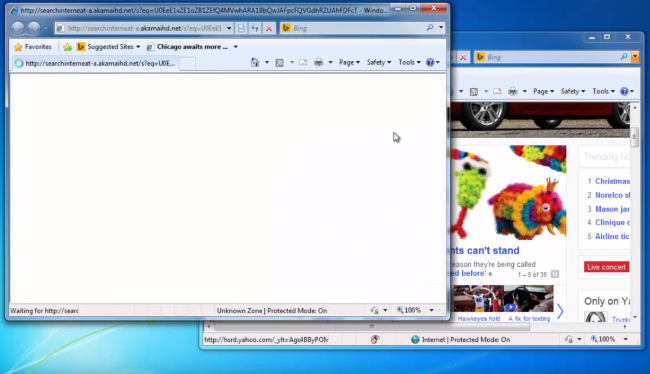Open 'Chicago awaits more ...' favorites item
Image resolution: width=650 pixels, height=374 pixels.
pos(187,47)
